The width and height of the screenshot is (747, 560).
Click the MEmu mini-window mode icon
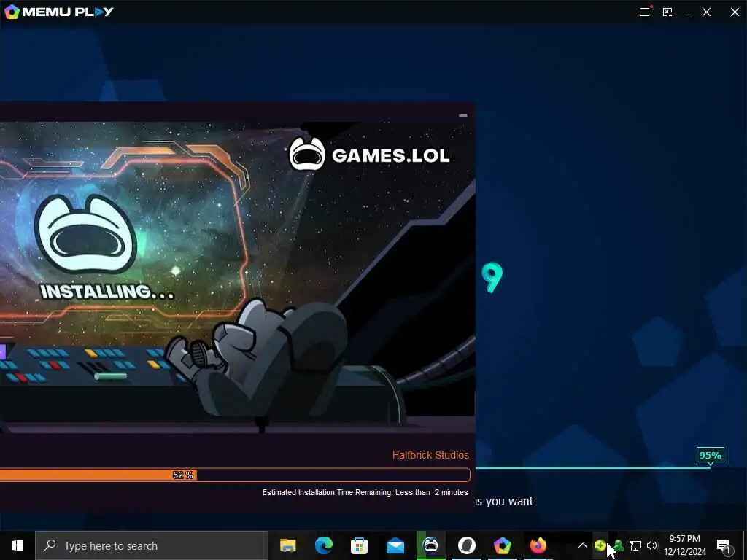coord(667,12)
